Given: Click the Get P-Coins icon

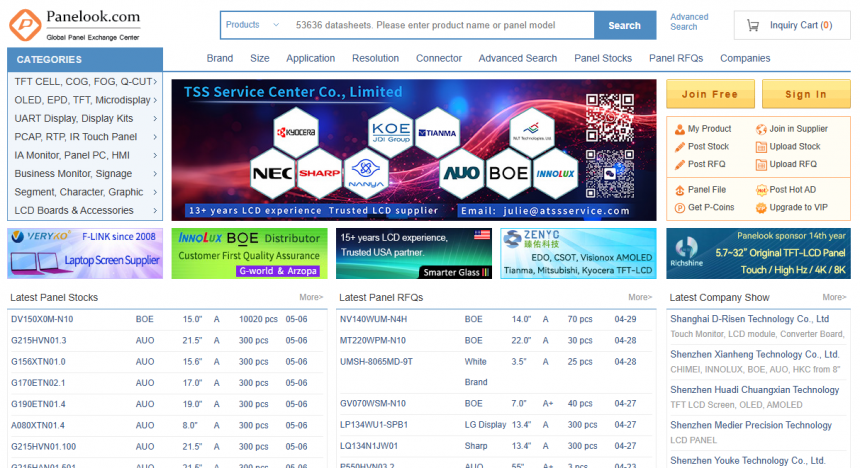Looking at the screenshot, I should [680, 208].
